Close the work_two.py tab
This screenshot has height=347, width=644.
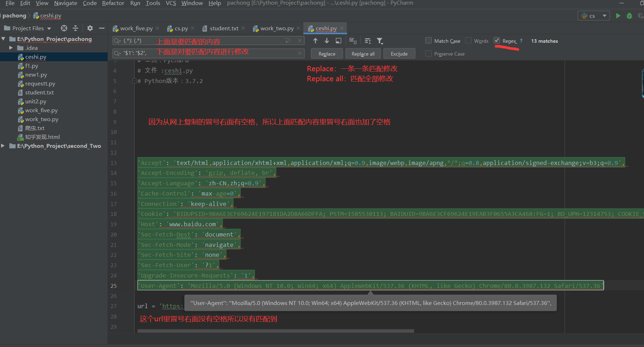click(x=298, y=28)
